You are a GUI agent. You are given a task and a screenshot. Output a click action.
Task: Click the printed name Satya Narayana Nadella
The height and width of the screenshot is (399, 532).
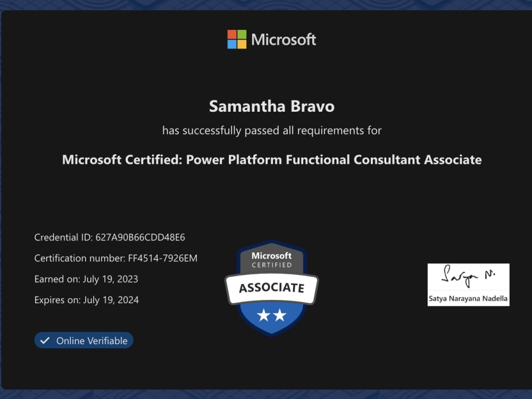click(x=468, y=298)
